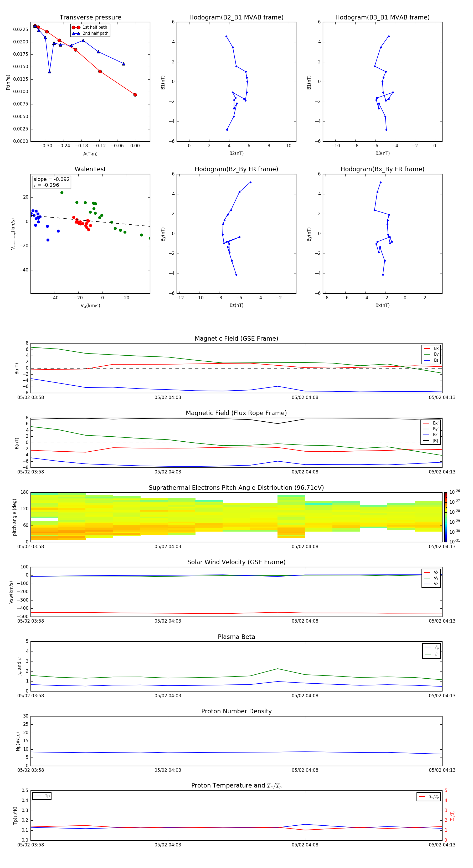Select the 'Tp' legend entry

42,796
